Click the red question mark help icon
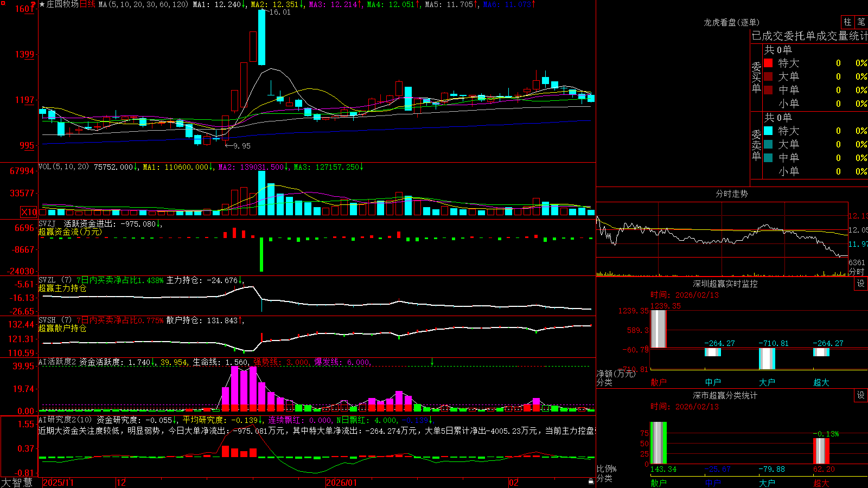The image size is (868, 488). (x=34, y=4)
